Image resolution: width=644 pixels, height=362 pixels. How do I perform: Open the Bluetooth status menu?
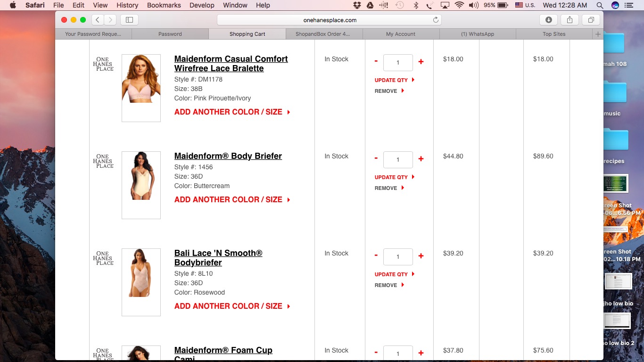pos(416,5)
